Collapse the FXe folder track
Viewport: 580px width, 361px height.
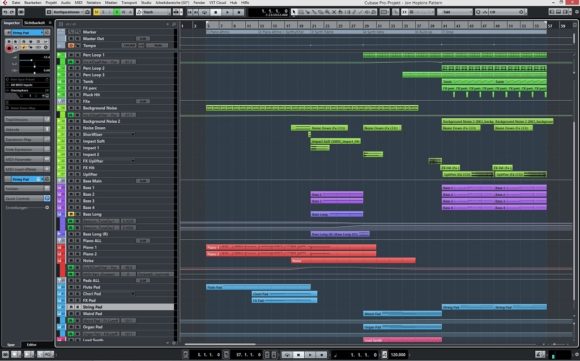coord(61,101)
